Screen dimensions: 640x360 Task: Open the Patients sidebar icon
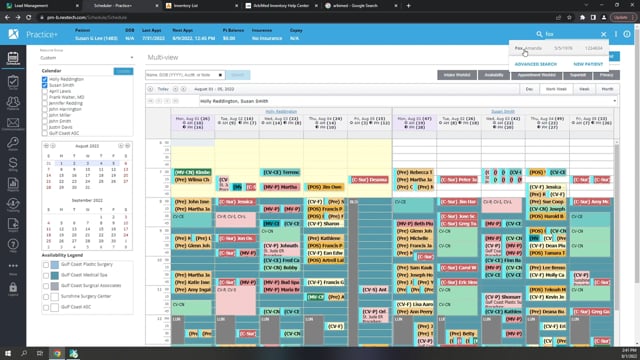(13, 102)
